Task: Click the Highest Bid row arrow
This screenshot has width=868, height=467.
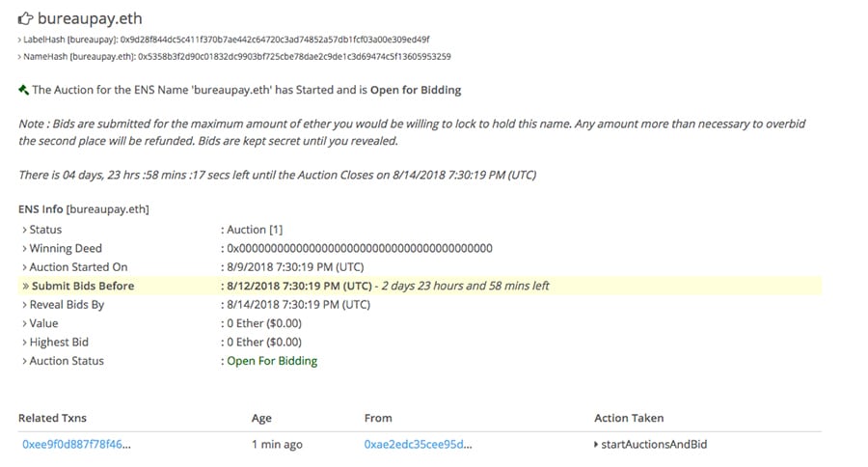Action: point(24,342)
